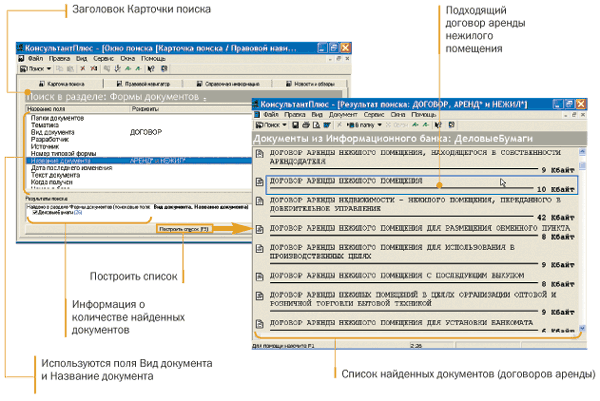Click the clear-all X icon in search card toolbar
This screenshot has width=600, height=401.
pyautogui.click(x=93, y=69)
